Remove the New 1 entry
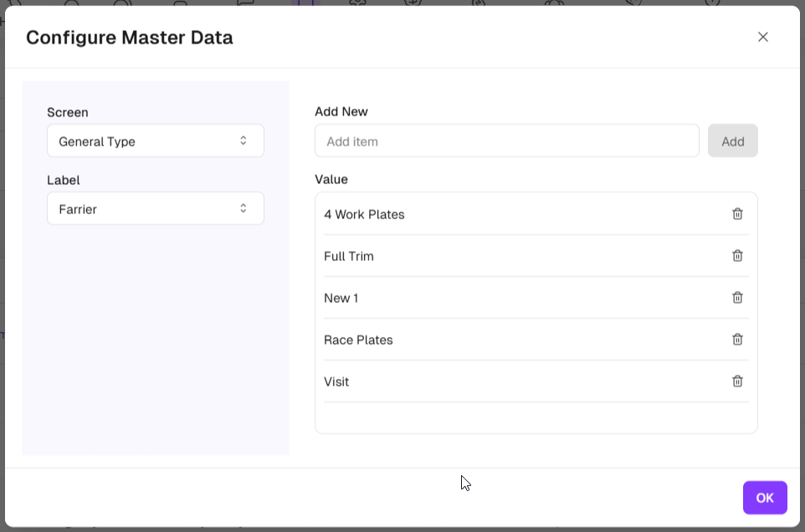The height and width of the screenshot is (532, 805). pos(737,298)
